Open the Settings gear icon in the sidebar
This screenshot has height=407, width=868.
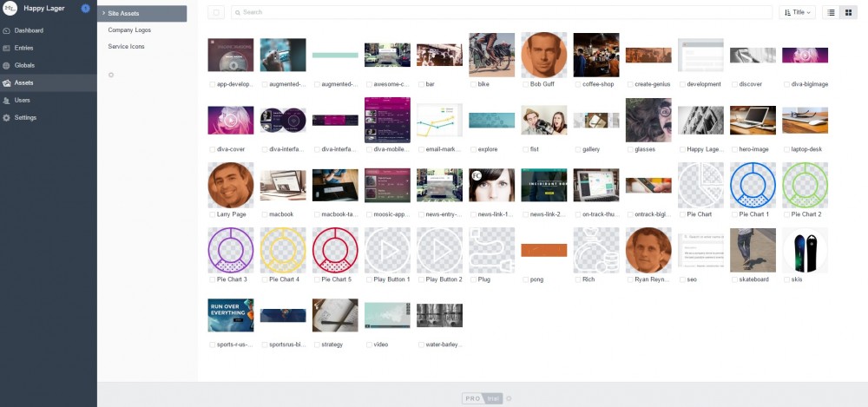(7, 118)
